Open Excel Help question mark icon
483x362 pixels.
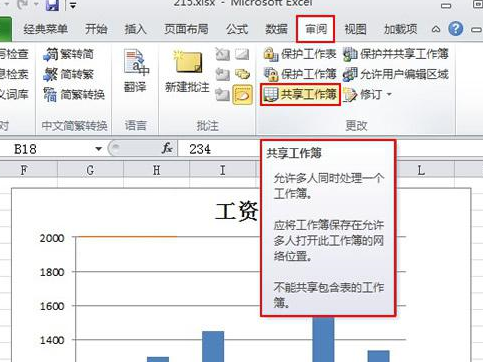click(456, 29)
